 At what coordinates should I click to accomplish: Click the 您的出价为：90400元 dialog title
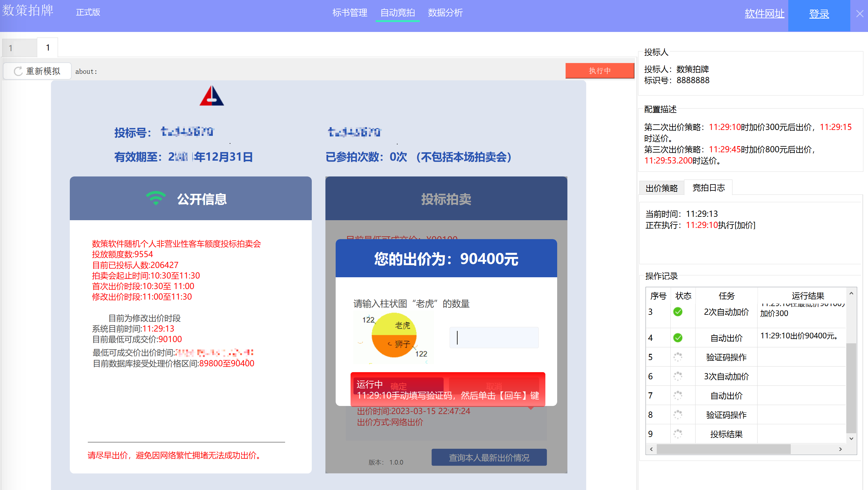(x=446, y=259)
